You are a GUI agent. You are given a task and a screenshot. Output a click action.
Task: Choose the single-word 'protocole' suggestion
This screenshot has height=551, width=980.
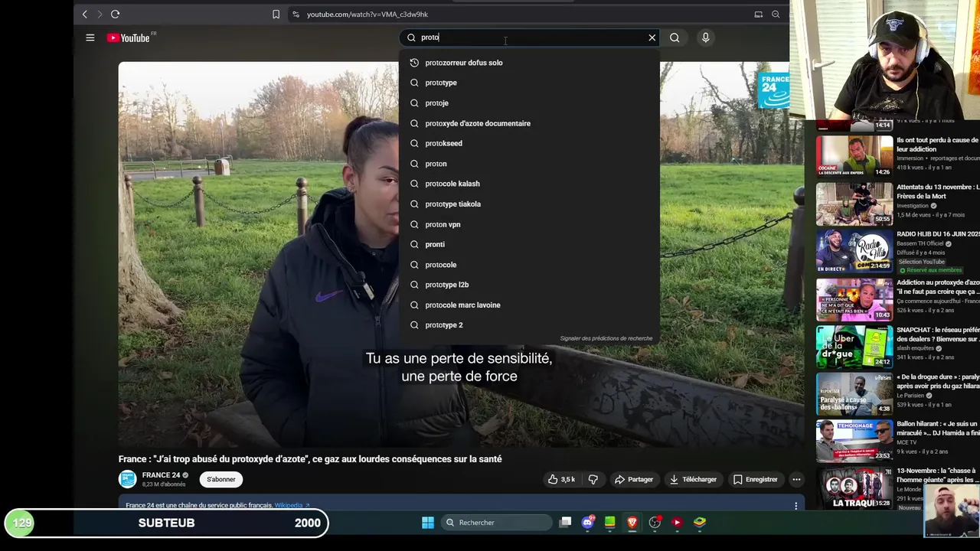point(529,265)
